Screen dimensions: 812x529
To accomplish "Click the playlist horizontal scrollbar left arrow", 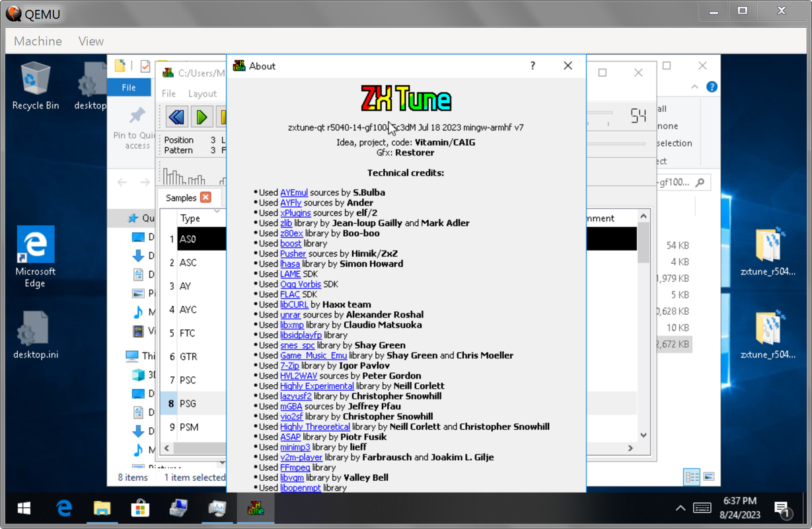I will coord(166,448).
